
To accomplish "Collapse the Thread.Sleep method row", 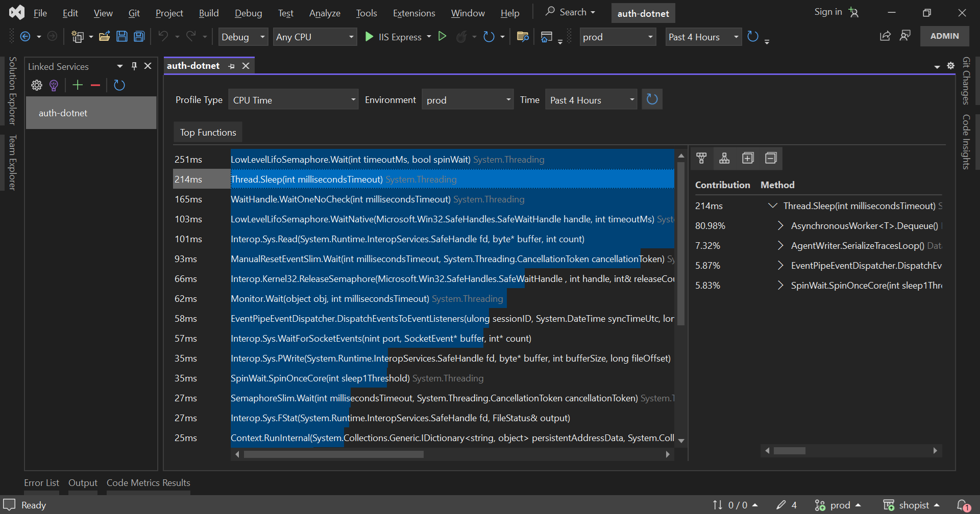I will tap(772, 205).
